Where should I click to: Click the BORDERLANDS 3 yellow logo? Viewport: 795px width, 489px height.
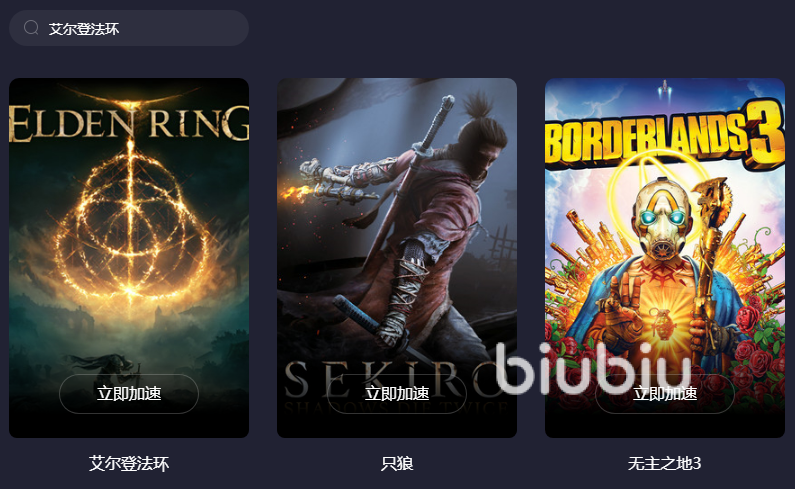pos(665,136)
